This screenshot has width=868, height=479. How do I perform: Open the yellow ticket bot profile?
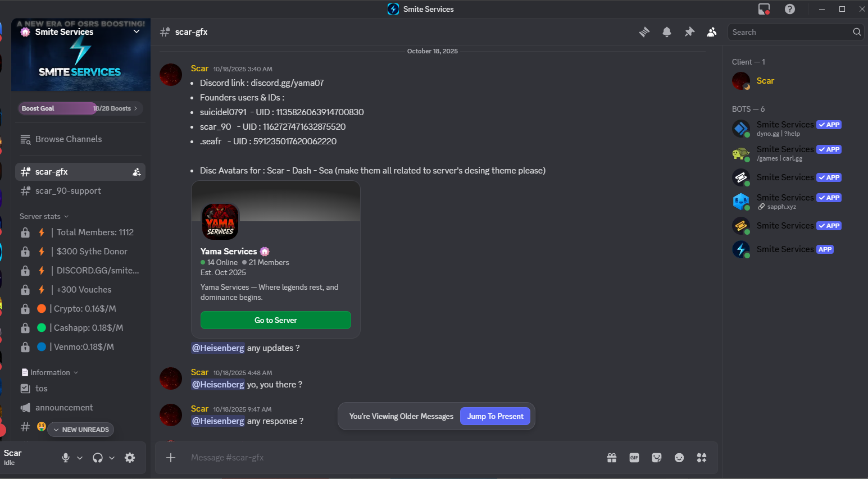(796, 226)
